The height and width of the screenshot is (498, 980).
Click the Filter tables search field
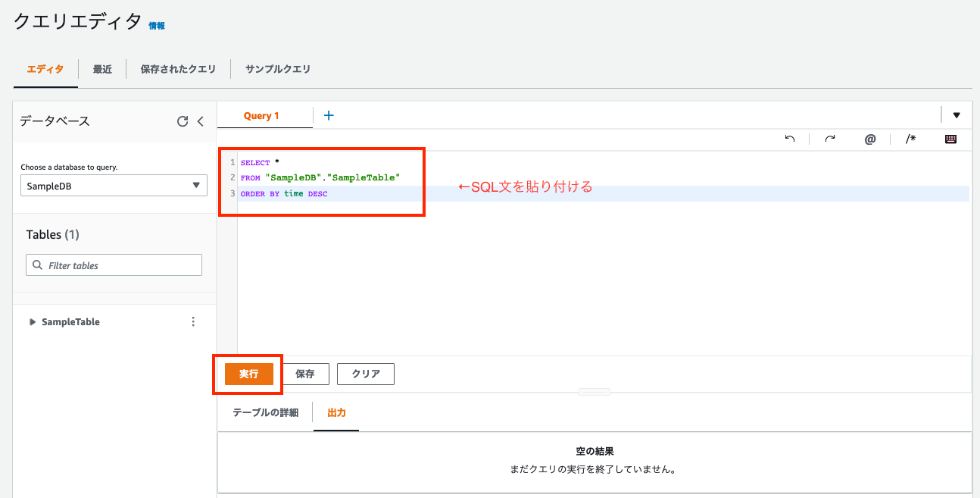(114, 265)
